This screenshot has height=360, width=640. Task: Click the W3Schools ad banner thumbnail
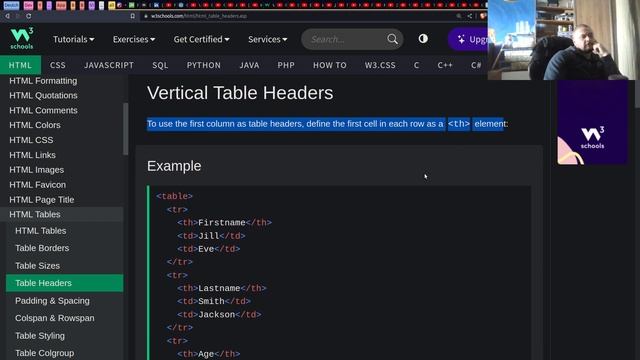592,122
